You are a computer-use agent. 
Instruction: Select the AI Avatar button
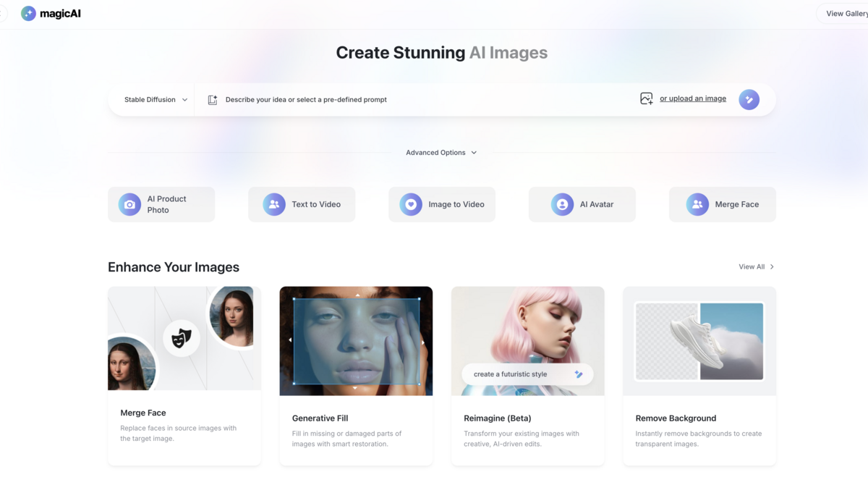(x=582, y=204)
